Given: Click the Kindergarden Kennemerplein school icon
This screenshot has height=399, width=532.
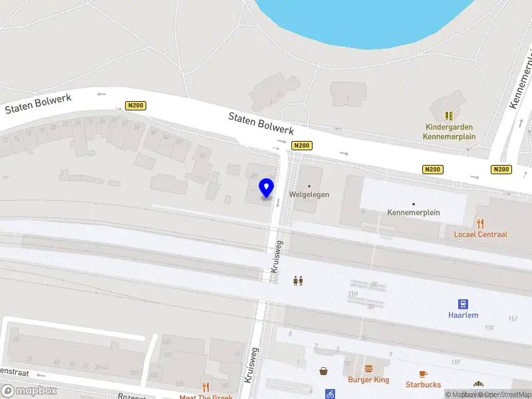Looking at the screenshot, I should point(450,116).
